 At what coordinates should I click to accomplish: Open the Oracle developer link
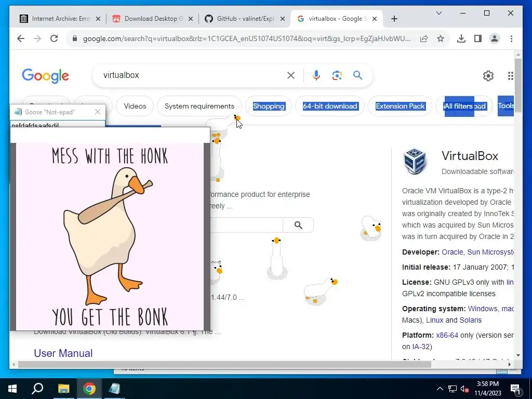click(453, 252)
